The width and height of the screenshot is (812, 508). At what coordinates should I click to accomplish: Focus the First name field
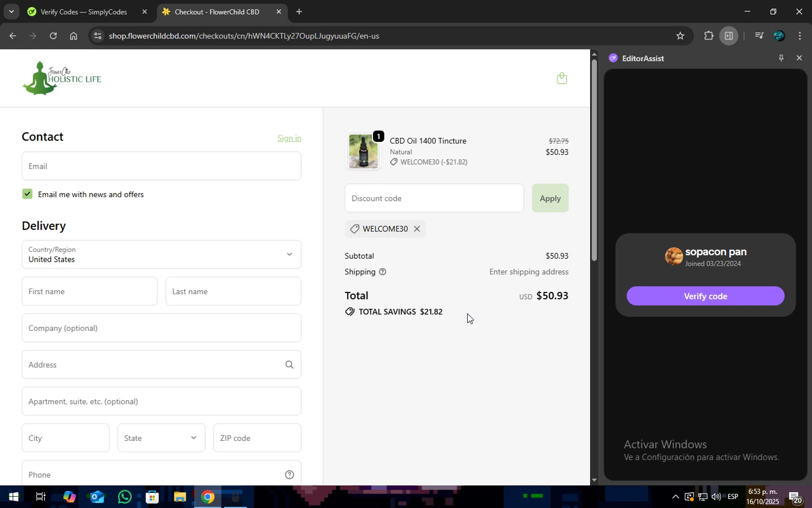click(x=89, y=291)
